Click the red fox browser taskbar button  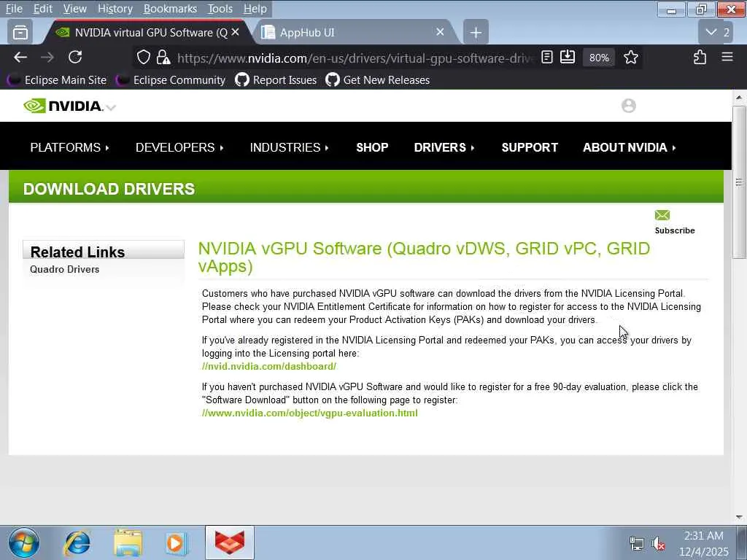pyautogui.click(x=230, y=542)
